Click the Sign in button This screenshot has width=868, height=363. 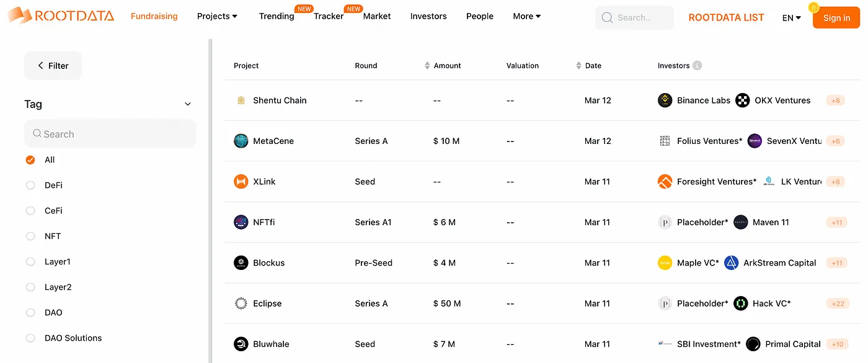(x=836, y=18)
